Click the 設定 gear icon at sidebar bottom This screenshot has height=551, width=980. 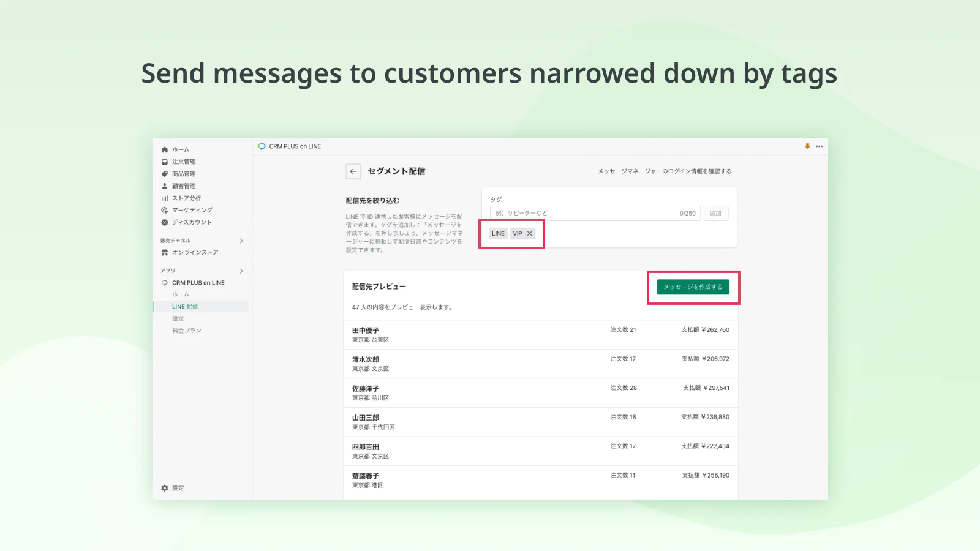point(164,488)
